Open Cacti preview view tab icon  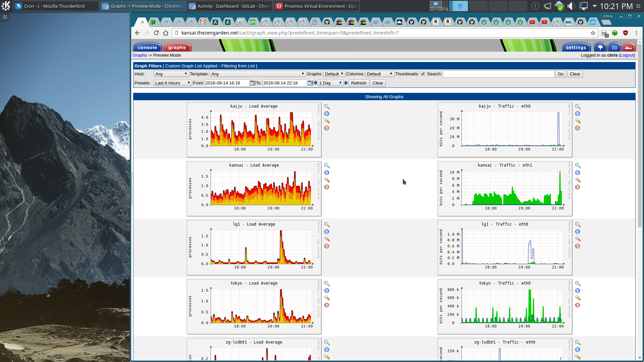(629, 47)
